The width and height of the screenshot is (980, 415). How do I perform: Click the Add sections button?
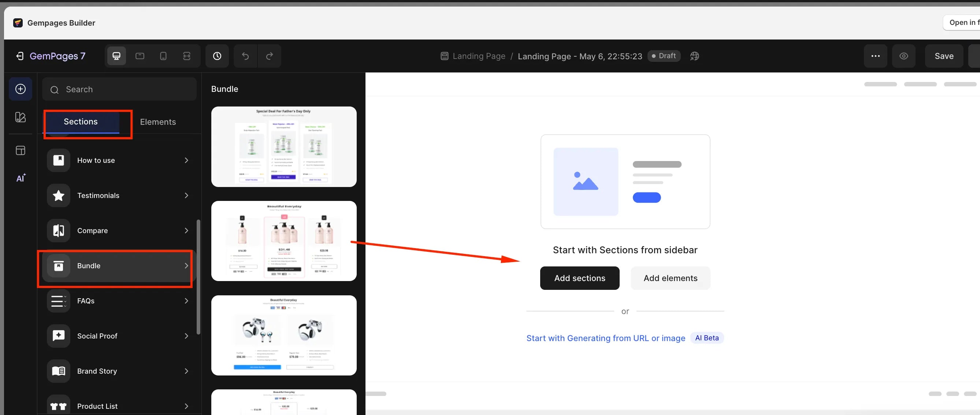coord(579,278)
